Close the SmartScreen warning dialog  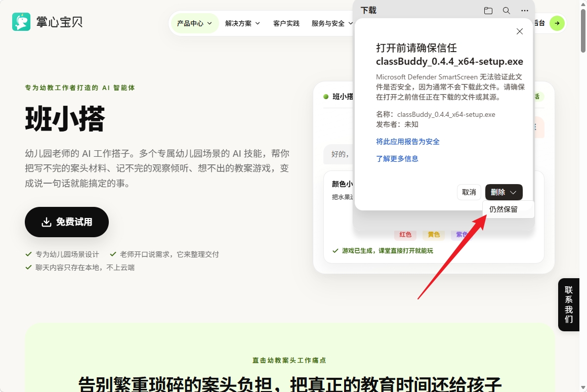click(x=520, y=31)
